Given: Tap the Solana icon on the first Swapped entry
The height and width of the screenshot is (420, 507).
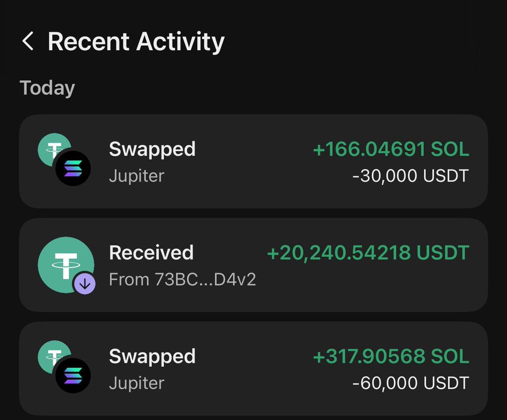Looking at the screenshot, I should (73, 168).
